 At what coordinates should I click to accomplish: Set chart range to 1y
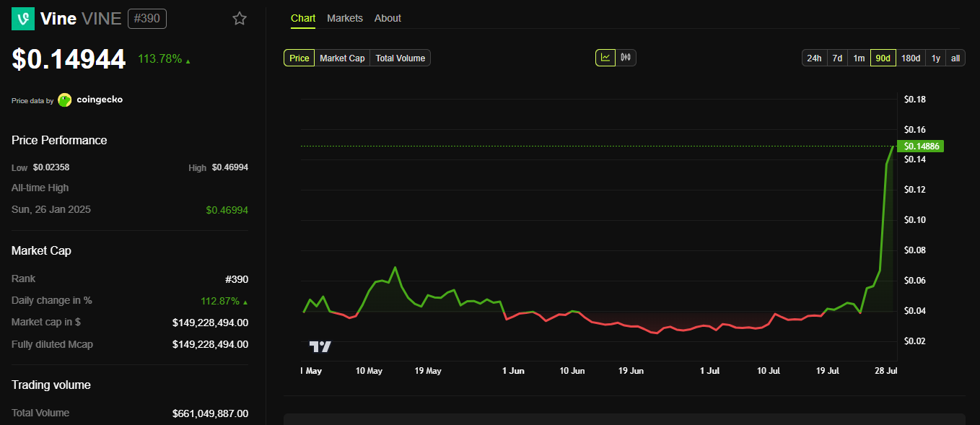[x=936, y=58]
